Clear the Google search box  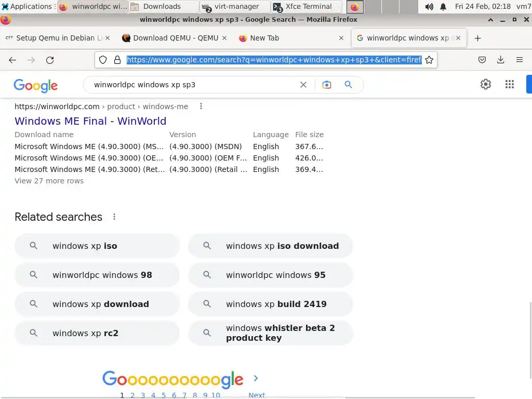303,85
